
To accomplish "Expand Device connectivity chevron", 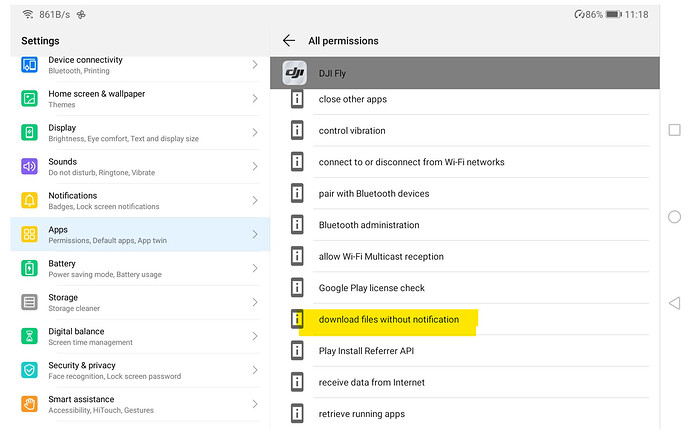I will click(255, 65).
